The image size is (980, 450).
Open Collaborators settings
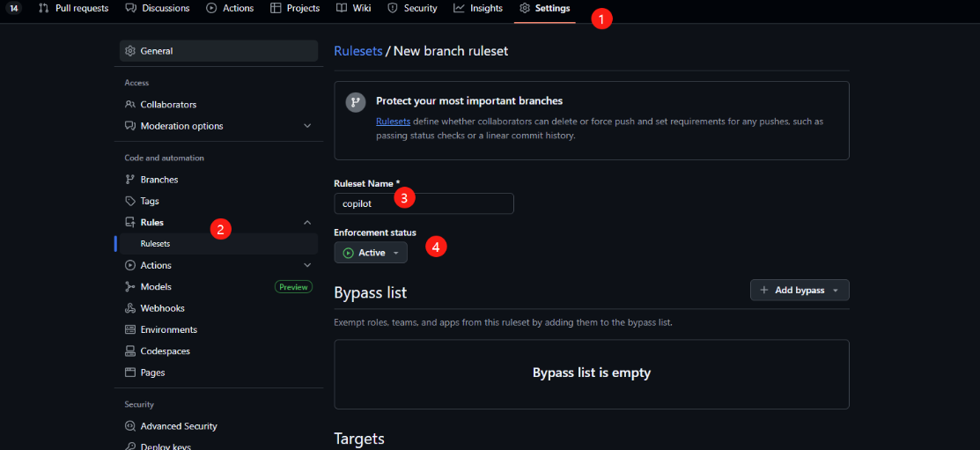[x=218, y=105]
